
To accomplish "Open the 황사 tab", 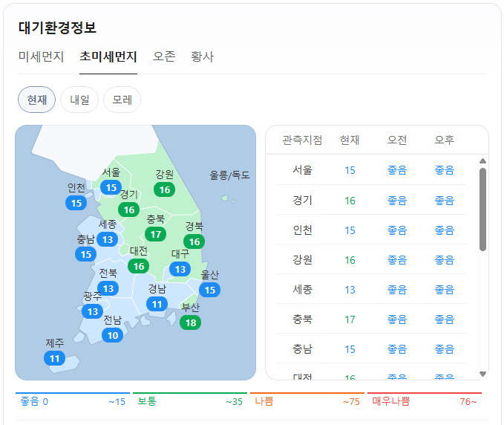I will [x=202, y=56].
